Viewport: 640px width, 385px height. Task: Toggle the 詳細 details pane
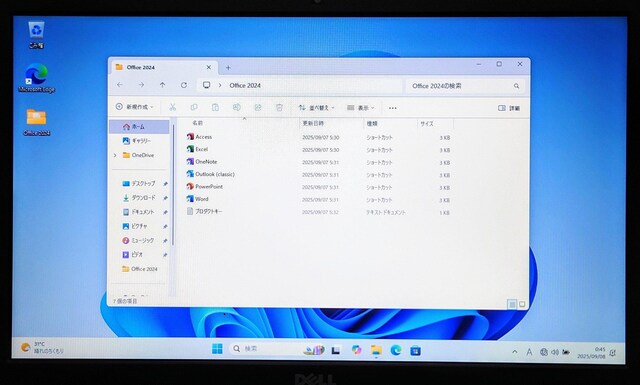pyautogui.click(x=509, y=108)
